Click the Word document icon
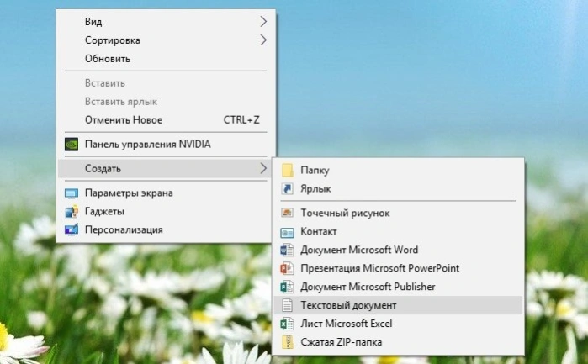This screenshot has width=588, height=364. (287, 250)
